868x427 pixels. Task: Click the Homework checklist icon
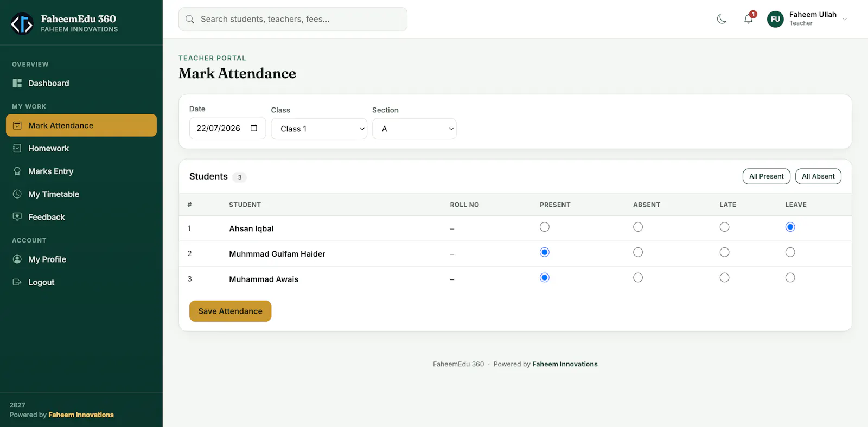point(17,148)
